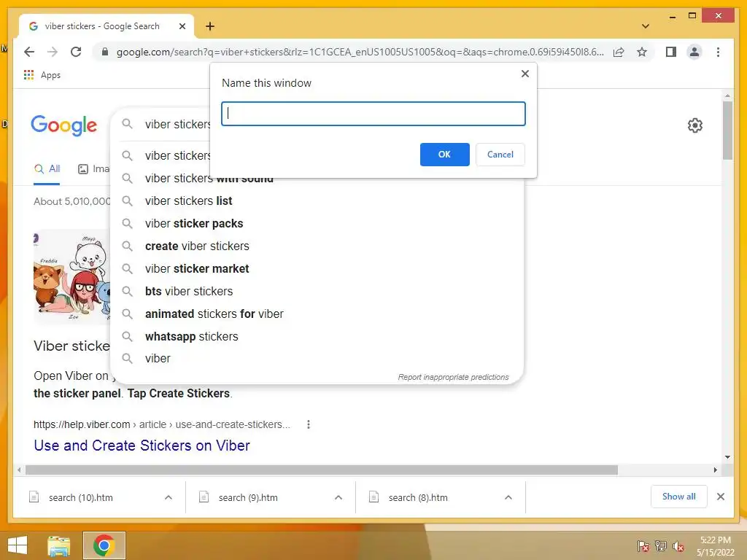The width and height of the screenshot is (747, 560).
Task: Click the scroll right arrow
Action: coord(715,470)
